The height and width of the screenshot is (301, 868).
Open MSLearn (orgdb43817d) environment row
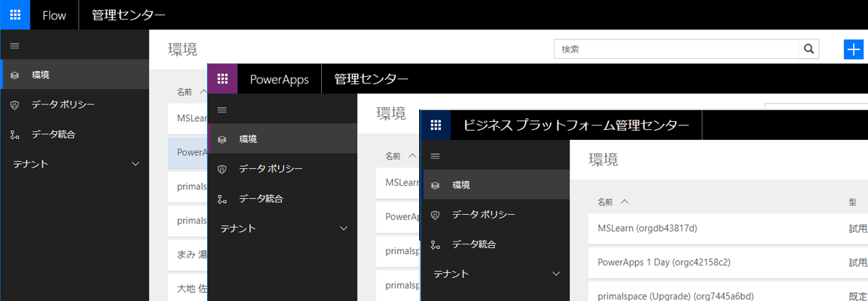click(x=728, y=228)
